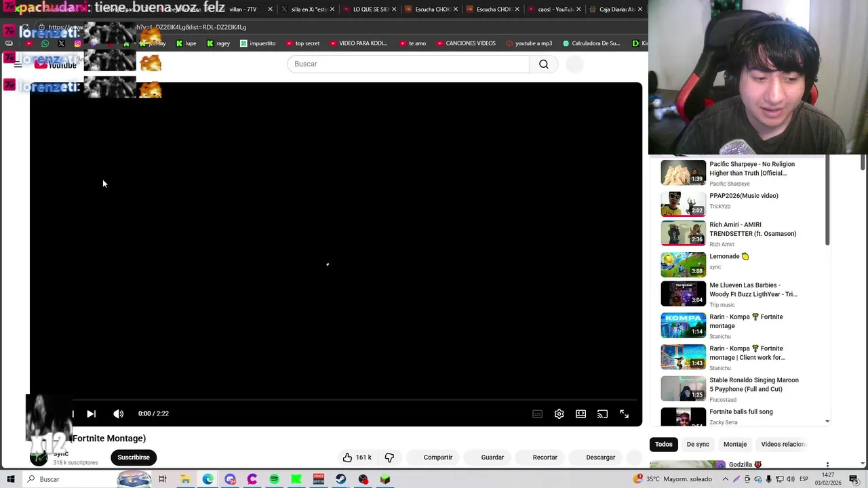868x488 pixels.
Task: Open the Windows Start menu
Action: [x=11, y=479]
